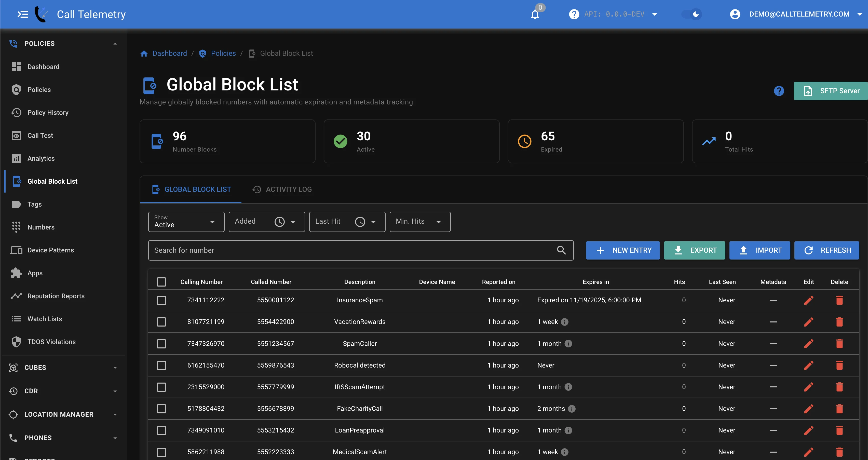Screen dimensions: 868x460
Task: Select the row for 2315529000
Action: [x=161, y=387]
